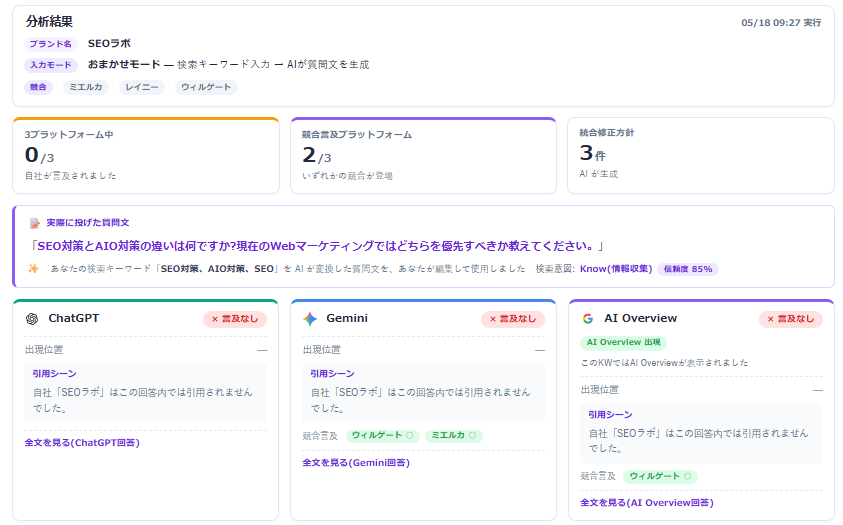Click the sparkle icon before あなたの検索キーワード

pyautogui.click(x=33, y=268)
